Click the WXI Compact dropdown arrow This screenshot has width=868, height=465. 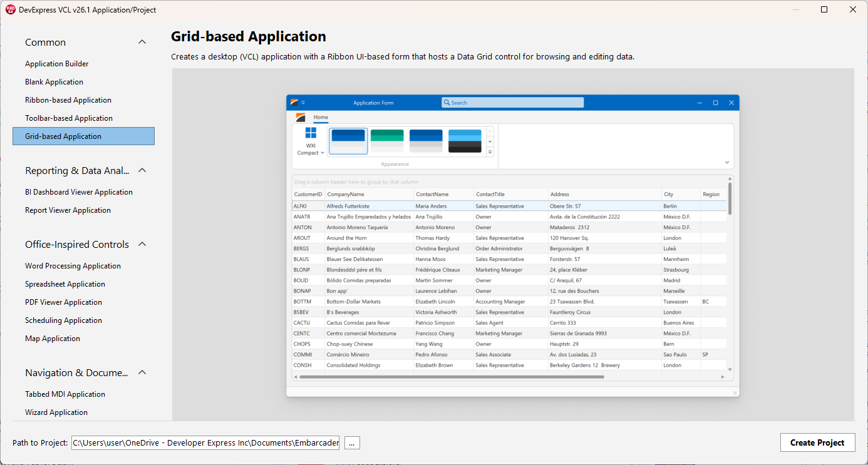[323, 153]
